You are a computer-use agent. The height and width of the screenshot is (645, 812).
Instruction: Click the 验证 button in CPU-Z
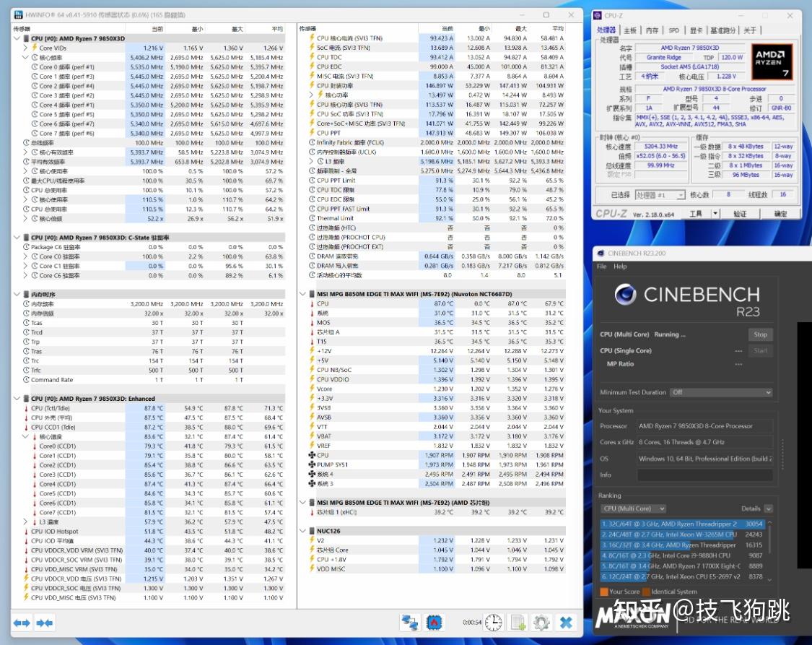click(x=740, y=214)
